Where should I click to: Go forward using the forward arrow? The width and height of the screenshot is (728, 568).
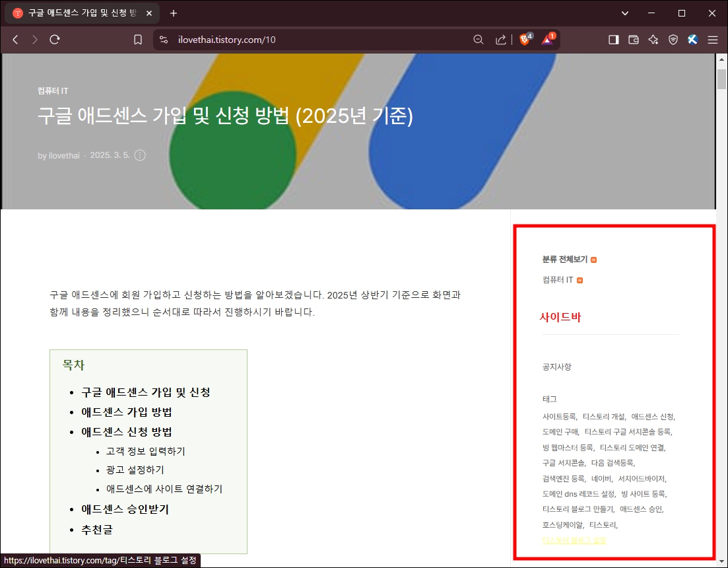click(x=35, y=40)
